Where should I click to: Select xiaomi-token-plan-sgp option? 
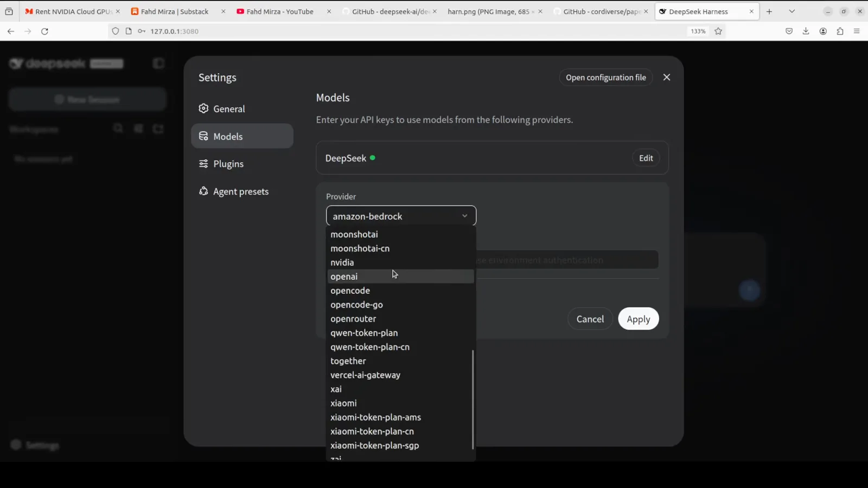pos(400,446)
